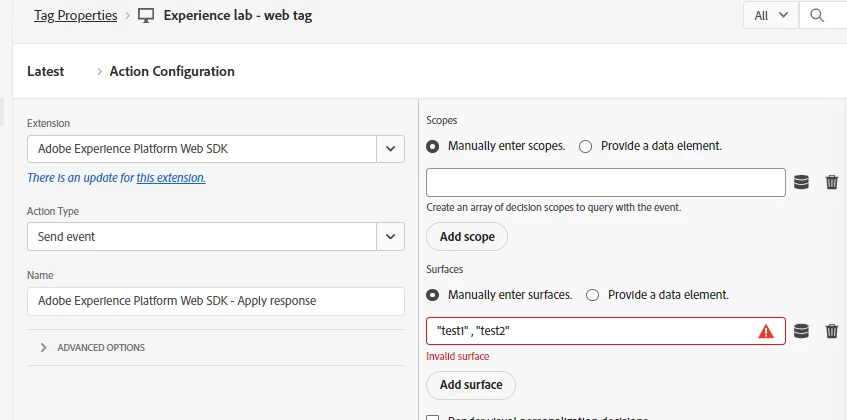Click the Scopes section label
The image size is (847, 420).
pos(442,120)
